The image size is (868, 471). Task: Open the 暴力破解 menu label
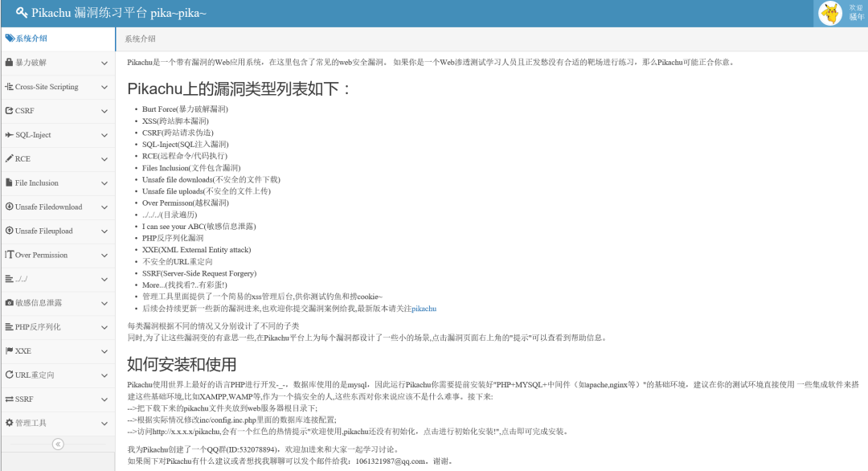pos(31,63)
